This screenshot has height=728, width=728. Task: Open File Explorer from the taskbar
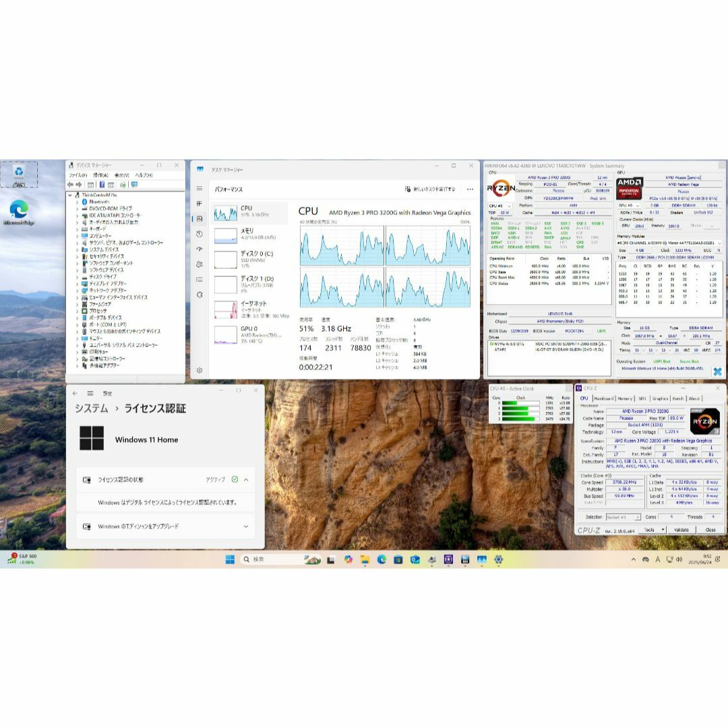(365, 559)
